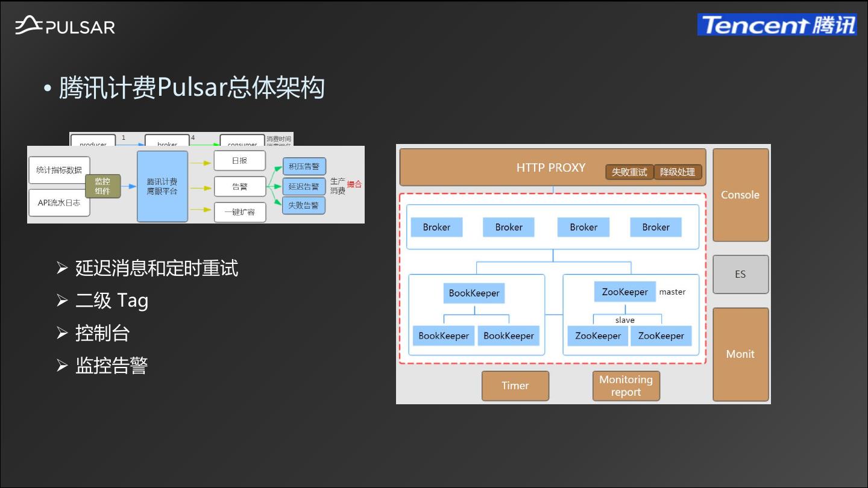Image resolution: width=868 pixels, height=488 pixels.
Task: Click the gray ES block
Action: pyautogui.click(x=741, y=274)
